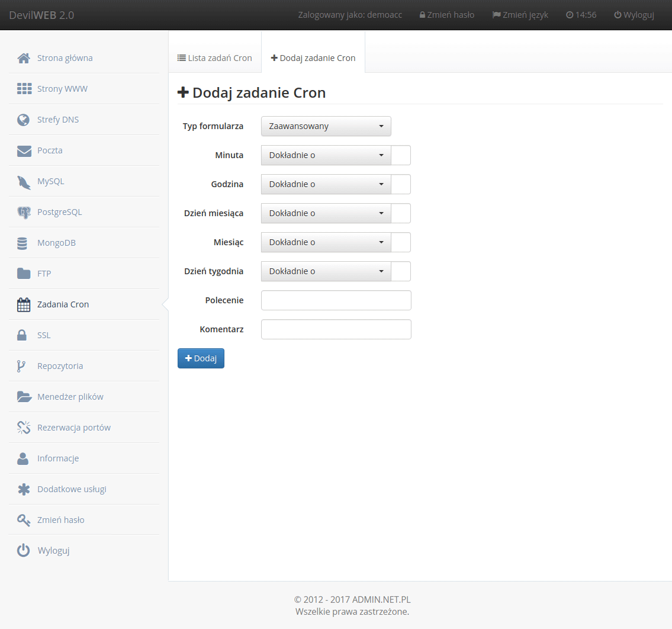Image resolution: width=672 pixels, height=629 pixels.
Task: Open Rezerwacja portów broken-link icon
Action: pyautogui.click(x=24, y=428)
